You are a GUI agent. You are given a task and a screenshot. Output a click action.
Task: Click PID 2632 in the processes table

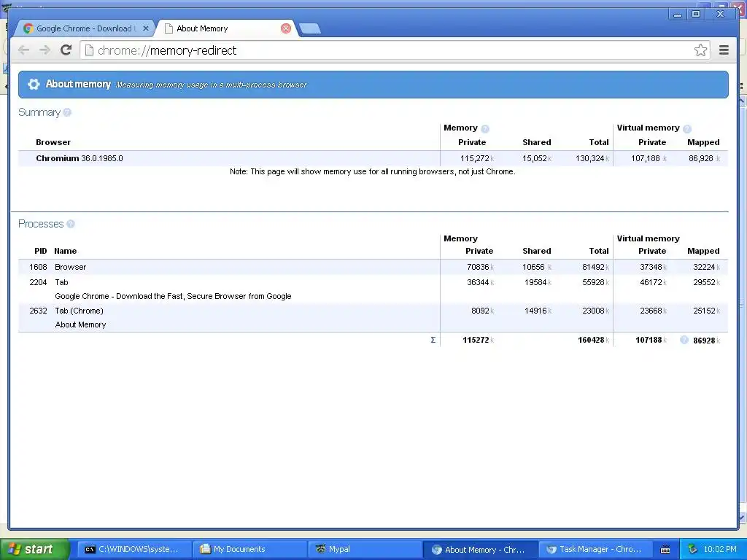38,311
